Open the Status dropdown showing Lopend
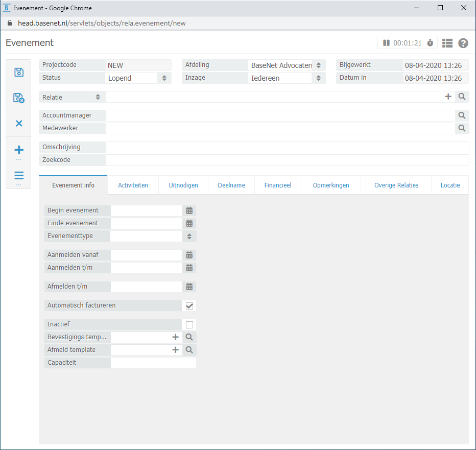This screenshot has height=450, width=476. pos(138,78)
